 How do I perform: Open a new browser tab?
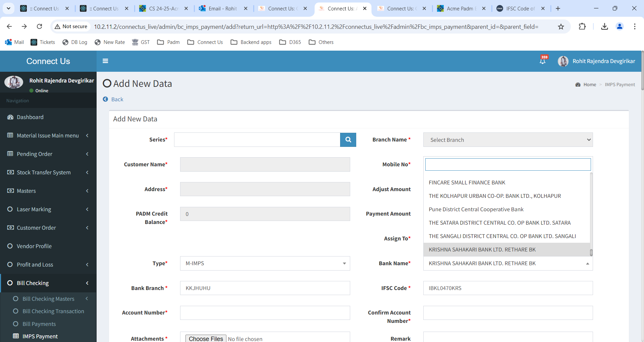558,8
